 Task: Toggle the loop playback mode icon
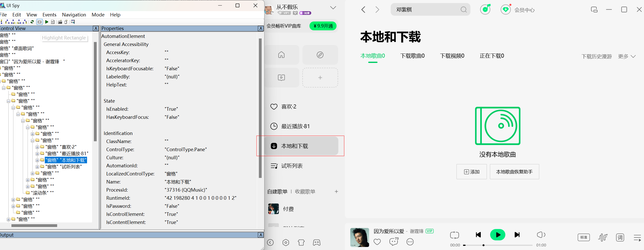[x=454, y=235]
